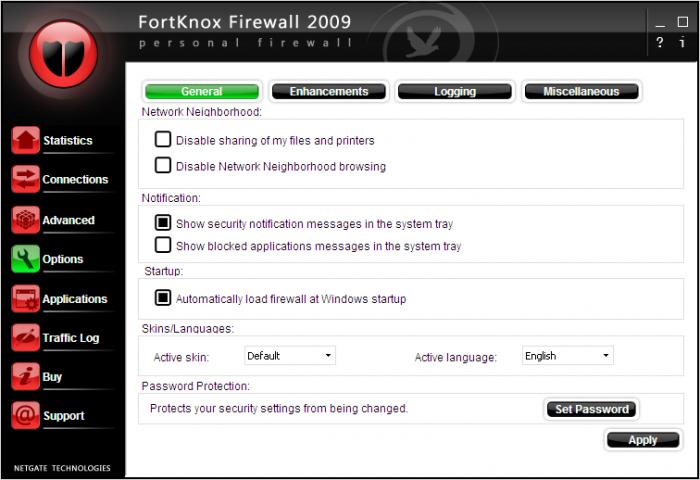Open the Applications icon
Viewport: 700px width, 480px height.
click(25, 298)
